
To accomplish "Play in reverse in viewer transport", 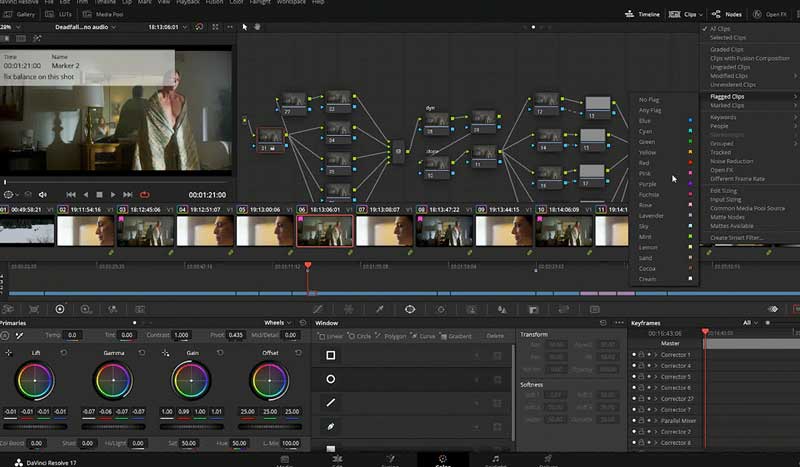I will pos(86,194).
